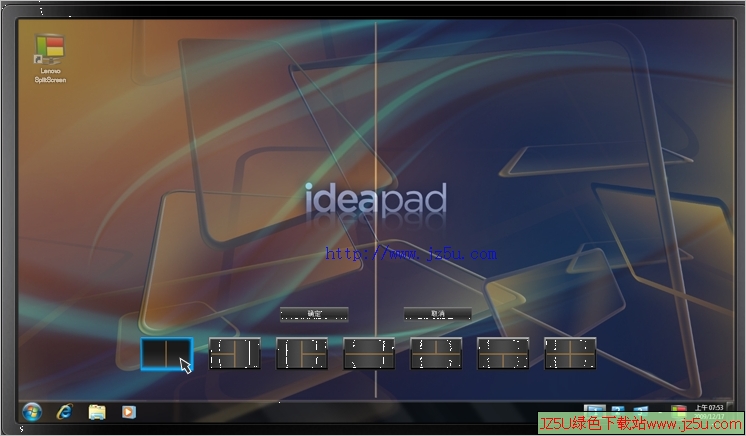
Task: Select the two vertical columns split layout
Action: (167, 354)
